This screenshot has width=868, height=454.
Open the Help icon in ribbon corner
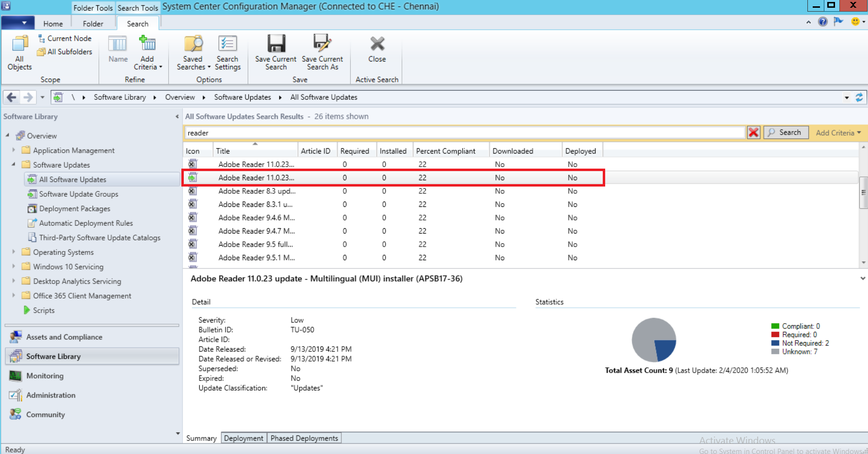822,22
